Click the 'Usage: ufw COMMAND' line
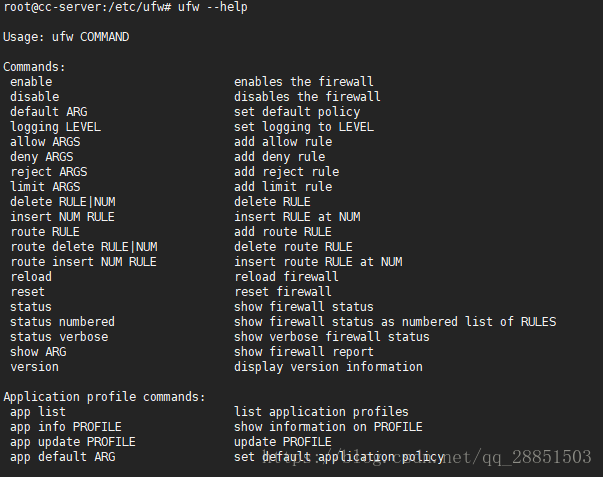The height and width of the screenshot is (477, 603). pyautogui.click(x=66, y=37)
